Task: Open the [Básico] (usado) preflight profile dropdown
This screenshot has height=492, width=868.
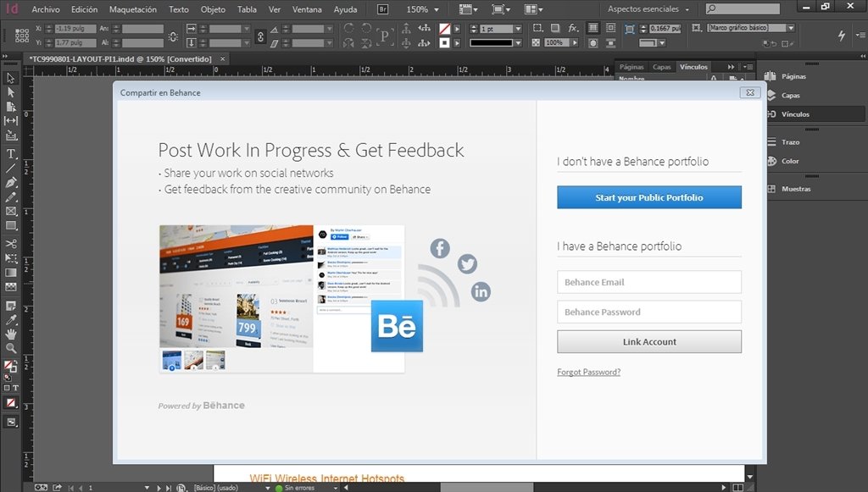Action: (x=267, y=488)
